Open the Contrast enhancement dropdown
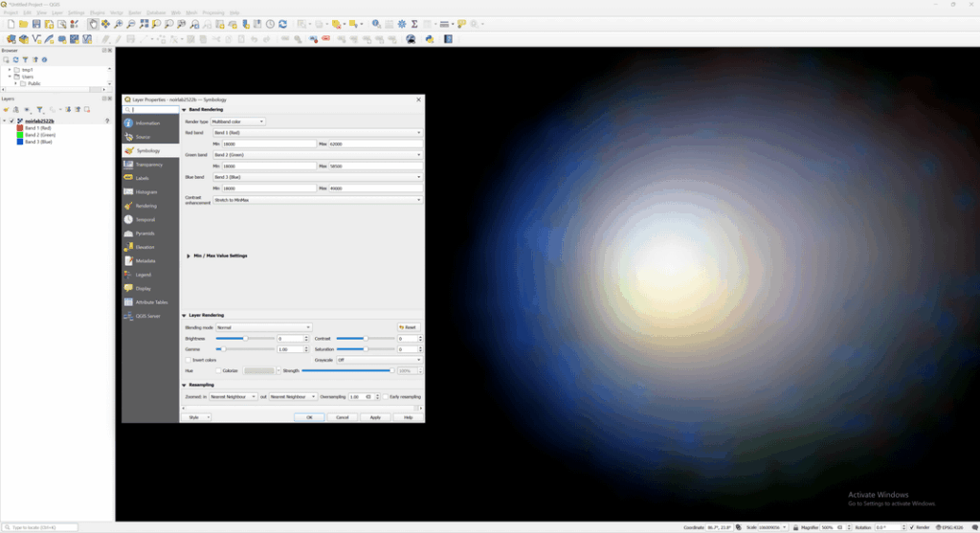Viewport: 980px width, 533px height. [318, 200]
